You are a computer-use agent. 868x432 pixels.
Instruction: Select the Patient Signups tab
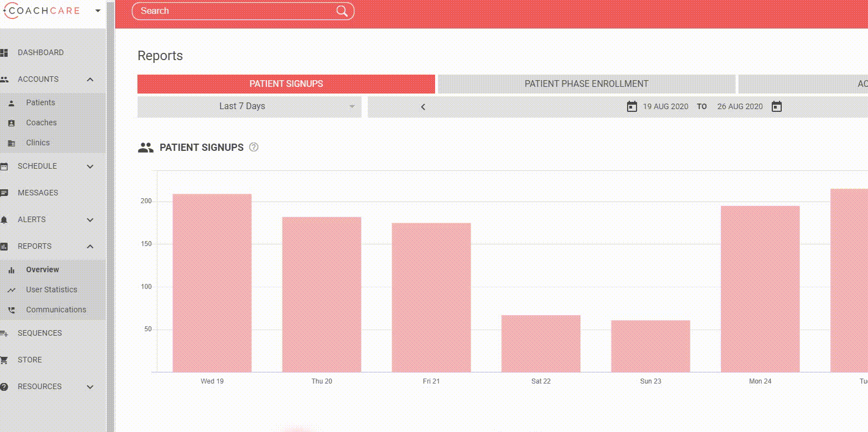coord(286,84)
